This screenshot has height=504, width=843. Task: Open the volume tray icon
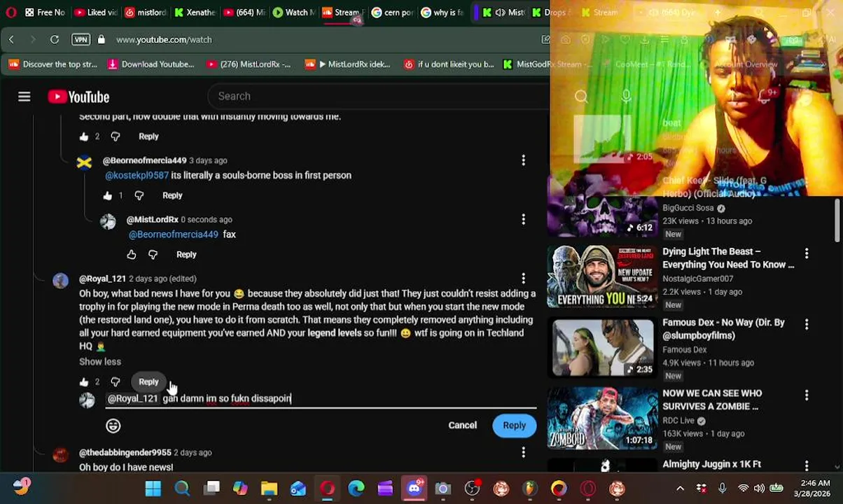coord(759,489)
